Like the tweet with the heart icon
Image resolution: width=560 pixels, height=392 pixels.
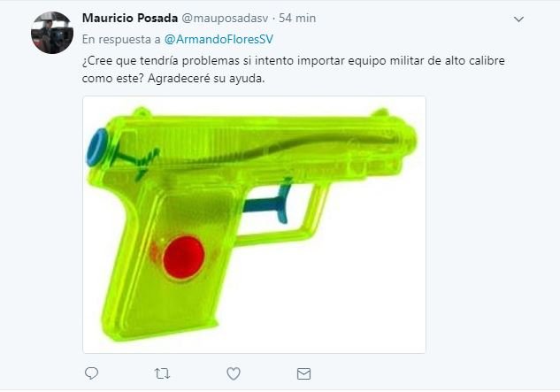click(x=234, y=373)
